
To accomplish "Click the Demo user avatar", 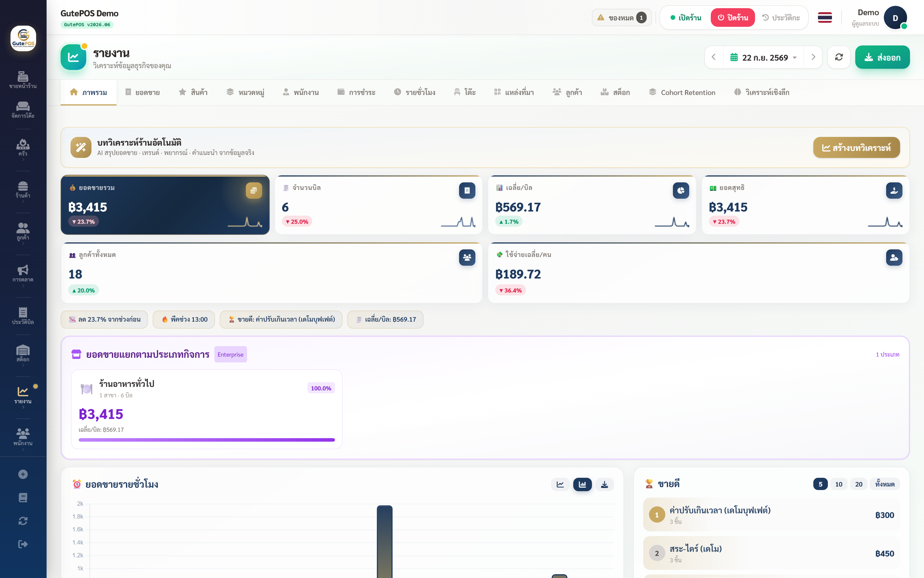I will tap(895, 17).
